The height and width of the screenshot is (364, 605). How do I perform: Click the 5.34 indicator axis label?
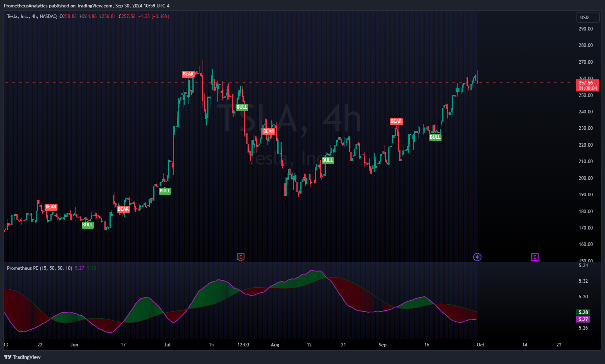point(583,265)
